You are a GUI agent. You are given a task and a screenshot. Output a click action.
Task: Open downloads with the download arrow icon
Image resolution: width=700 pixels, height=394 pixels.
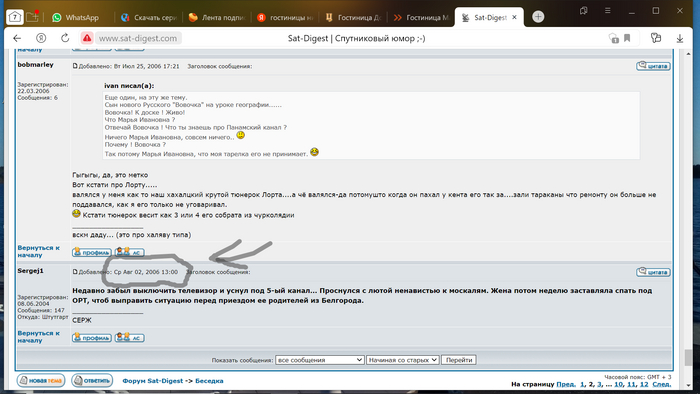point(680,38)
